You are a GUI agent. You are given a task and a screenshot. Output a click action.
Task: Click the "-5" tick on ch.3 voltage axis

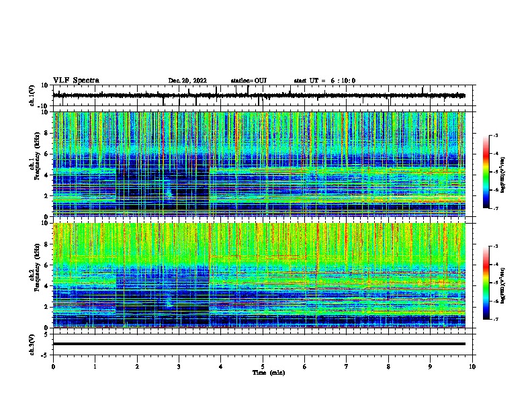click(45, 355)
